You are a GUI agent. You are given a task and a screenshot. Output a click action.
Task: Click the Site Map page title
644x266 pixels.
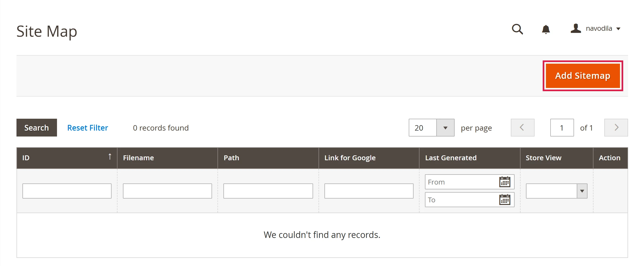(47, 31)
